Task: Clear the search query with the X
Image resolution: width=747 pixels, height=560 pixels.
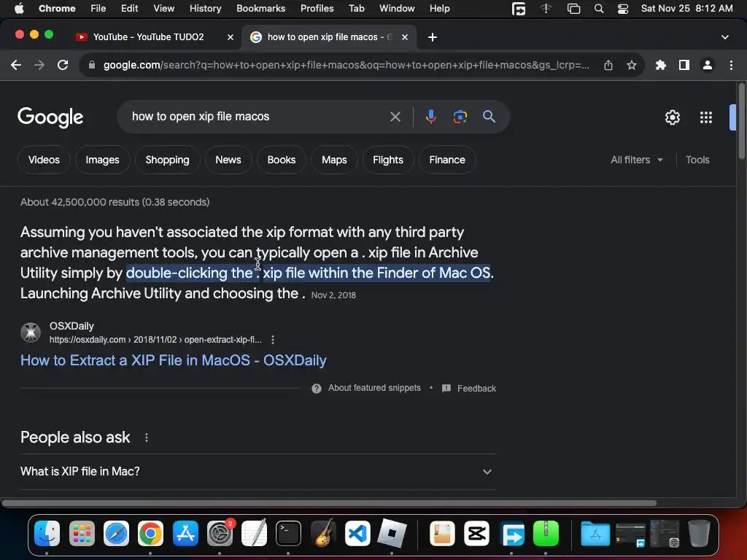Action: pyautogui.click(x=395, y=117)
